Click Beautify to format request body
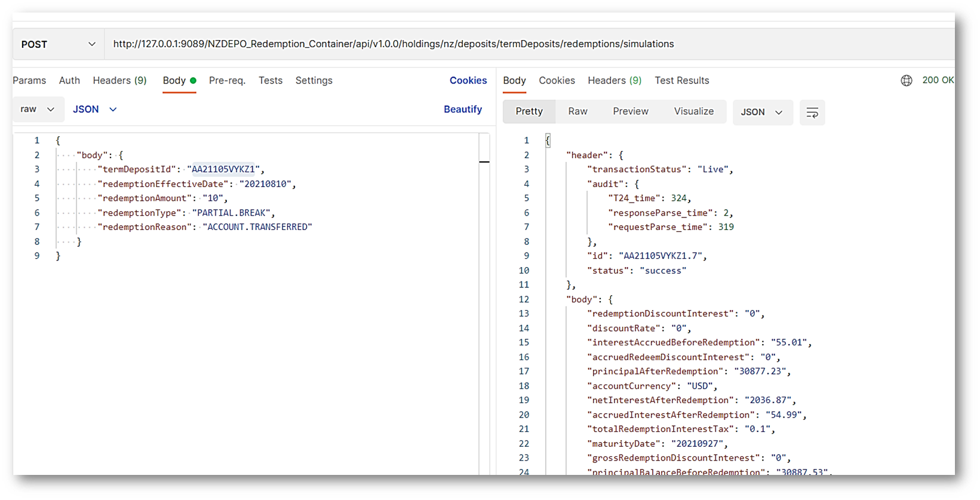Image resolution: width=980 pixels, height=500 pixels. 462,109
